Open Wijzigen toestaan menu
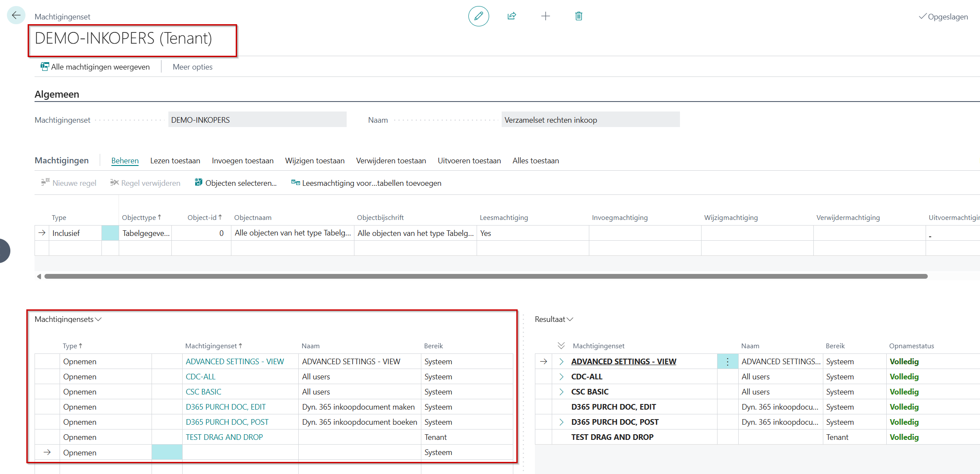980x474 pixels. (x=315, y=161)
